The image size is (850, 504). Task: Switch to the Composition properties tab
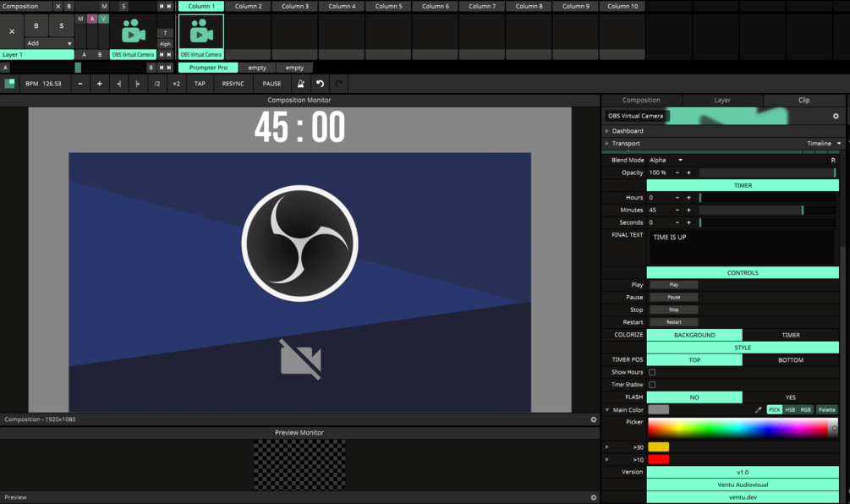(641, 100)
